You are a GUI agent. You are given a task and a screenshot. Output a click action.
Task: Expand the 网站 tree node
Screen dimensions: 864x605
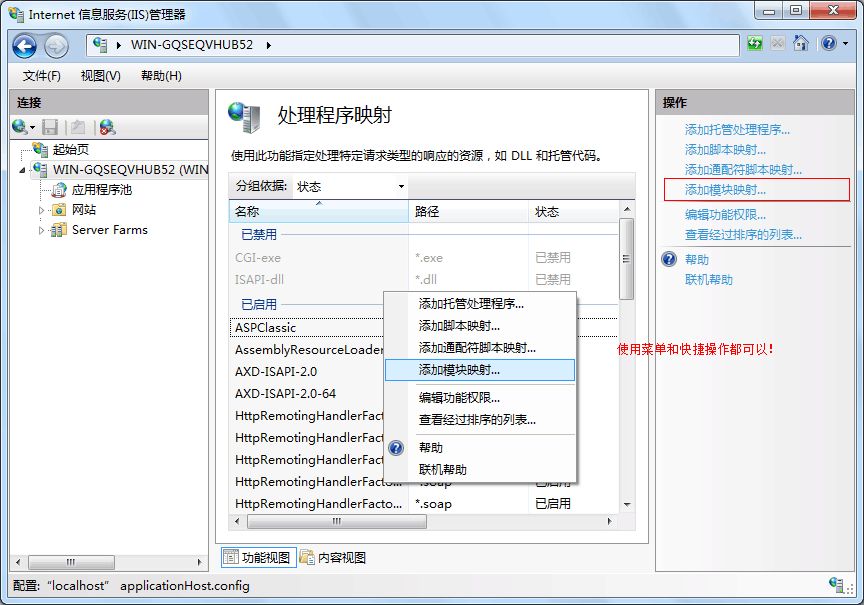point(42,210)
